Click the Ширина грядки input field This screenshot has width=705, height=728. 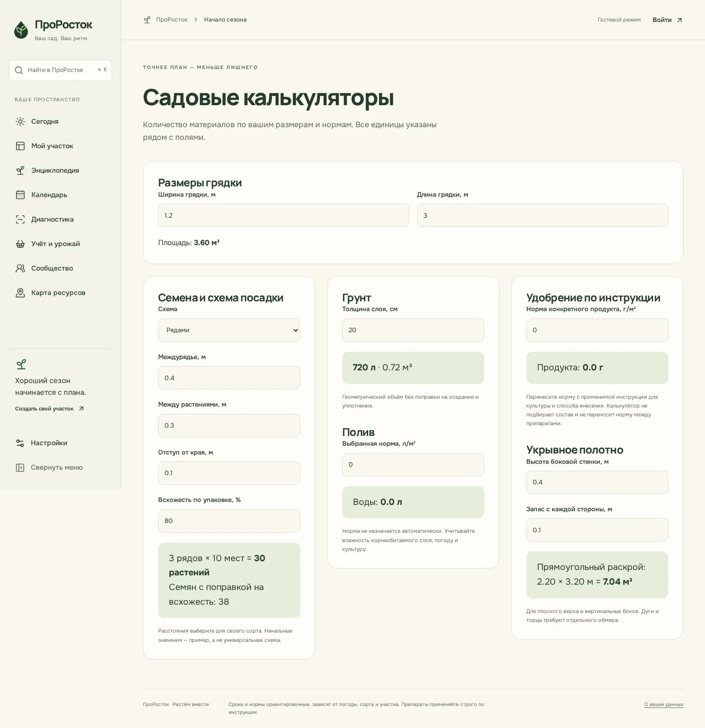point(283,215)
